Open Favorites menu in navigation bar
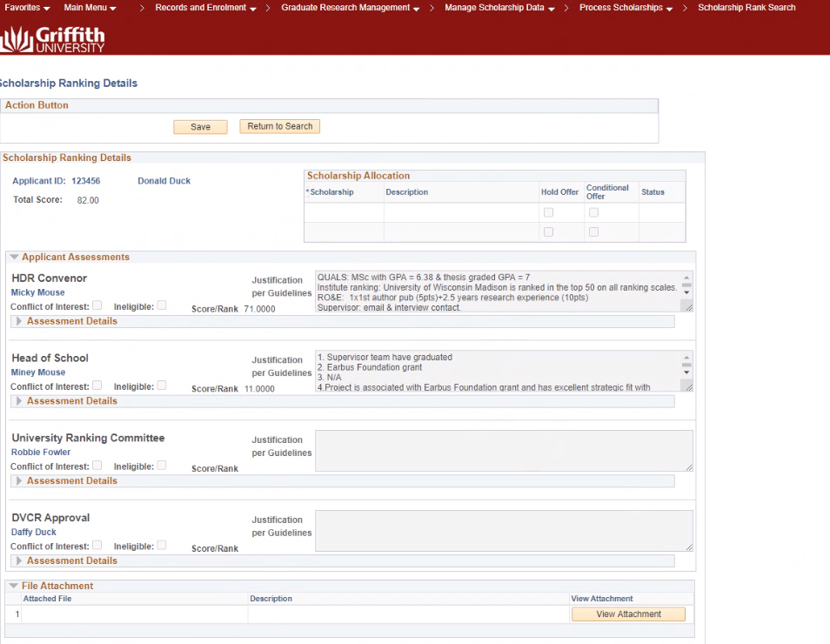The image size is (830, 644). (26, 8)
